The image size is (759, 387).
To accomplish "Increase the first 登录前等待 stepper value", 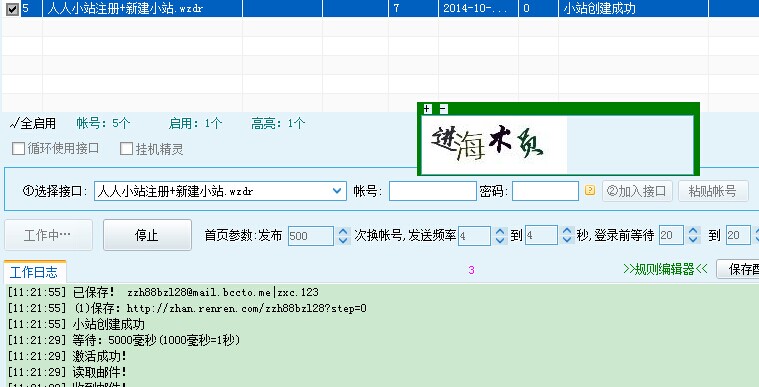I will (x=693, y=231).
